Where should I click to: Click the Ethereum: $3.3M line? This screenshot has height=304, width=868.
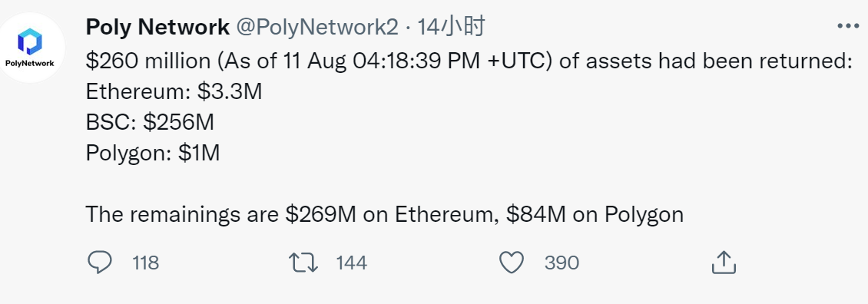click(x=174, y=91)
